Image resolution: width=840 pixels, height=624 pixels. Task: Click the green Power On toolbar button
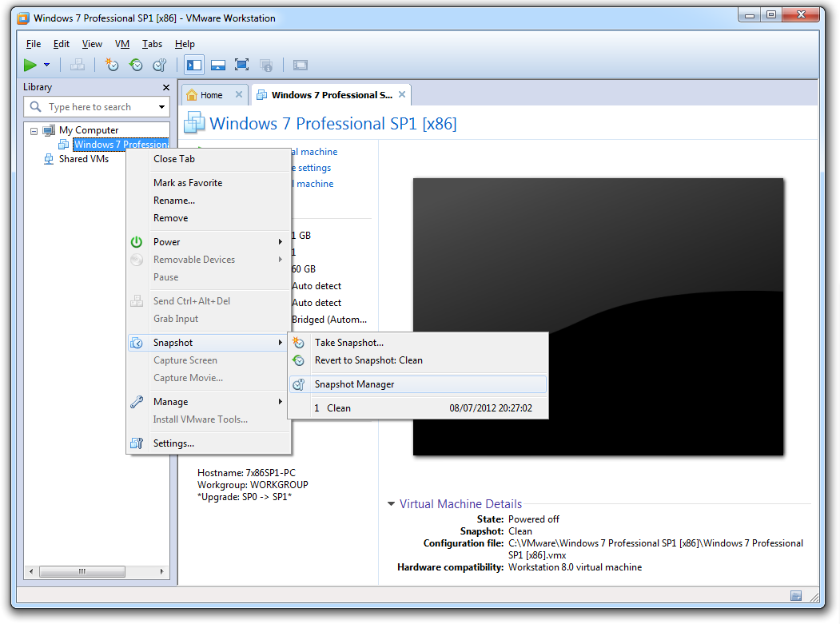tap(30, 65)
